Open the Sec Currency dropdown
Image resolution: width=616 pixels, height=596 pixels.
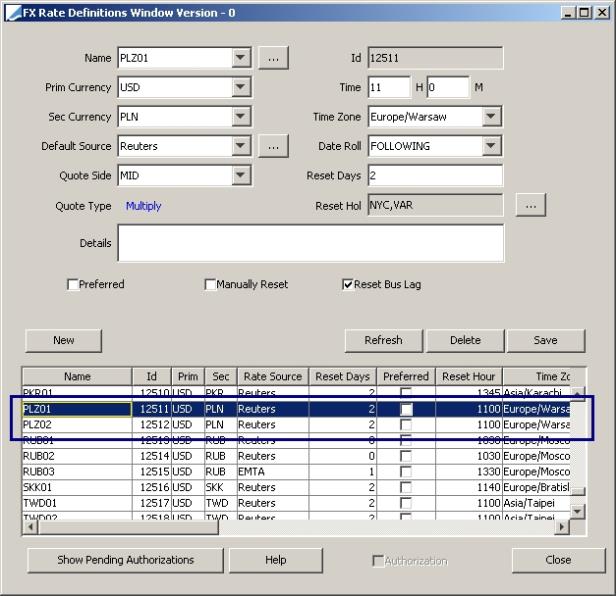240,116
